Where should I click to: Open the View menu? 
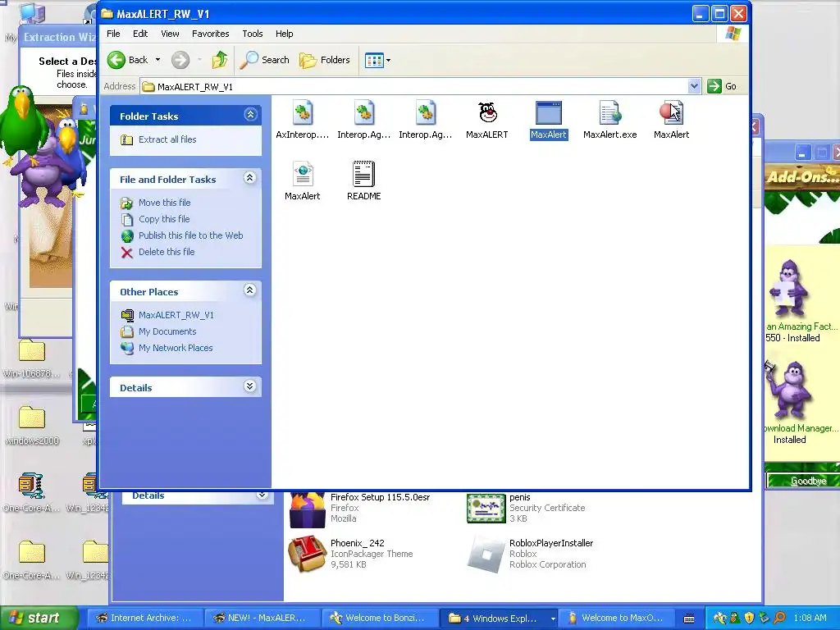click(x=170, y=34)
